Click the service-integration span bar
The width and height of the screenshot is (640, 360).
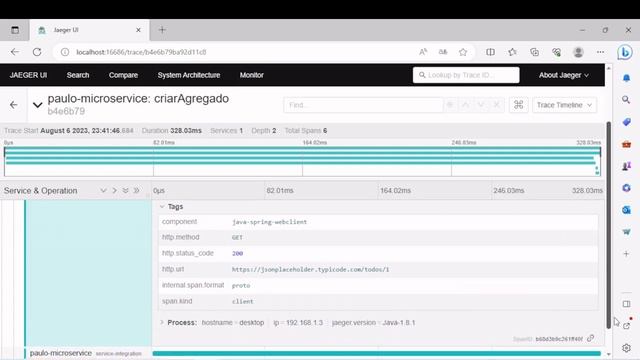[376, 353]
